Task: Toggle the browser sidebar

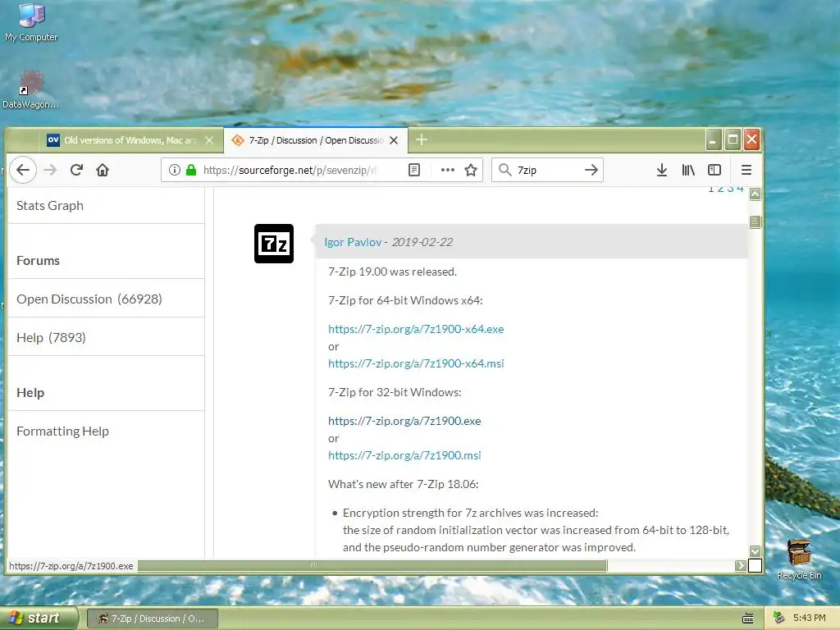Action: pyautogui.click(x=714, y=170)
